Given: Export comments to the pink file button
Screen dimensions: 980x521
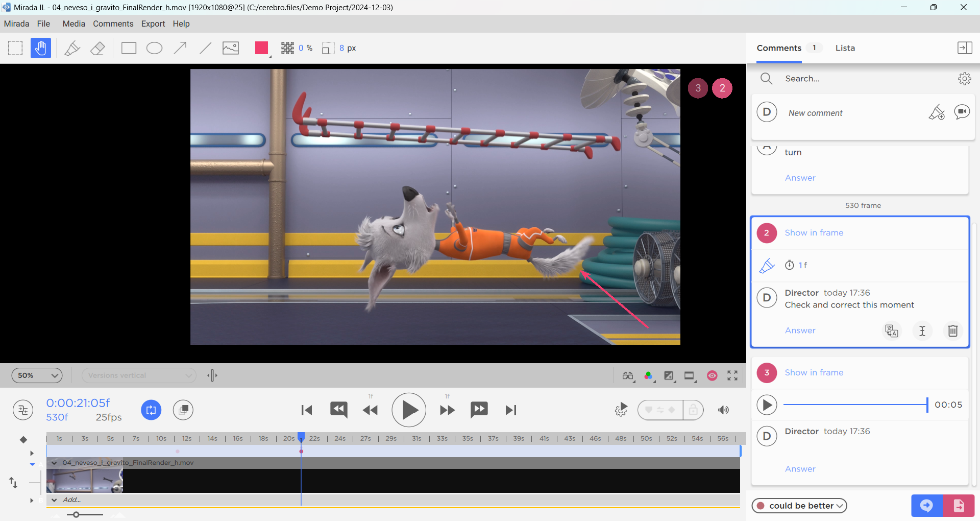Looking at the screenshot, I should (959, 506).
